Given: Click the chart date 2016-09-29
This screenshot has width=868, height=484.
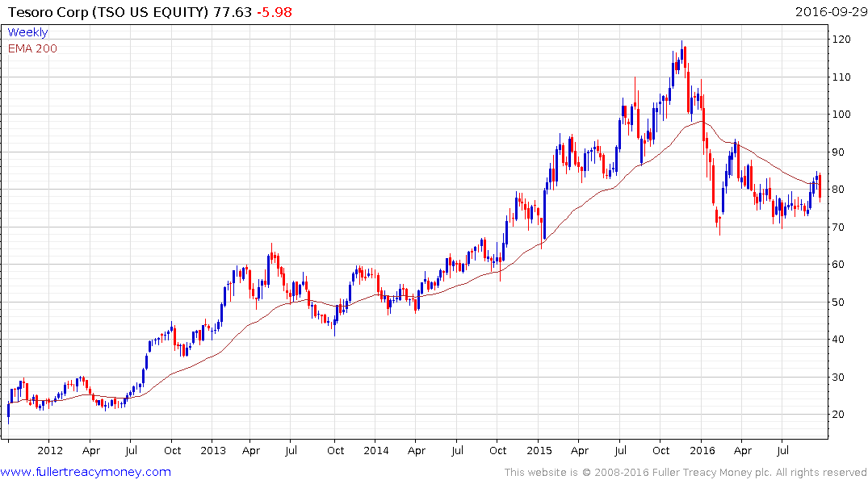Looking at the screenshot, I should coord(831,12).
